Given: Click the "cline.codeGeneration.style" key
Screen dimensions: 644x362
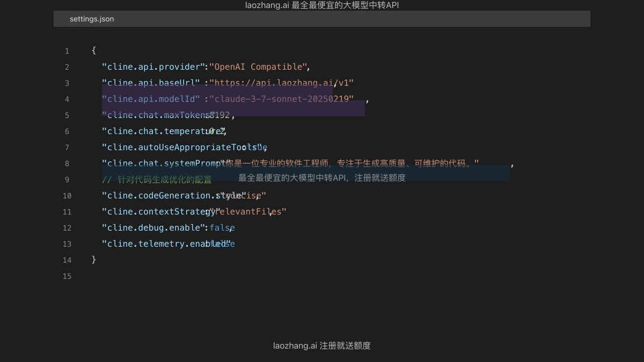Looking at the screenshot, I should (x=174, y=196).
